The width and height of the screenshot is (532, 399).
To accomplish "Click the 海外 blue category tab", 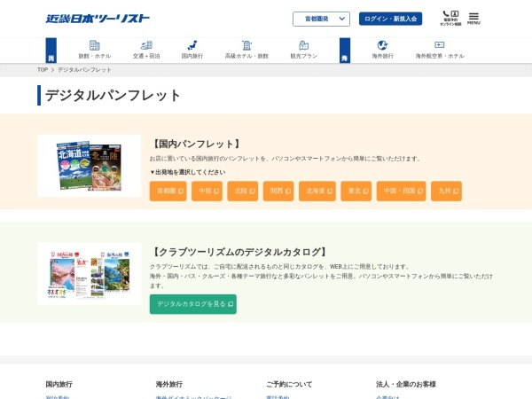I will pos(345,51).
